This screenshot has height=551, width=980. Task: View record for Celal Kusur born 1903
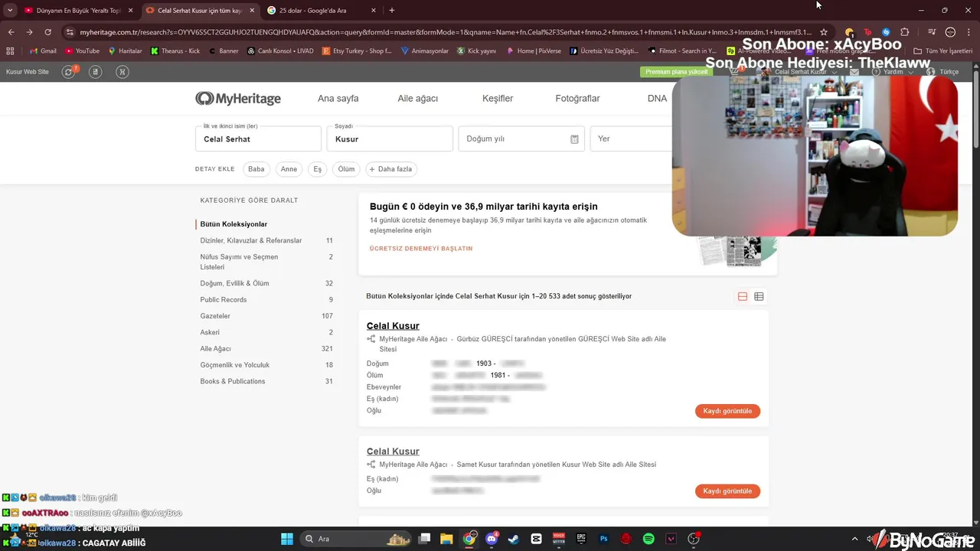point(727,411)
